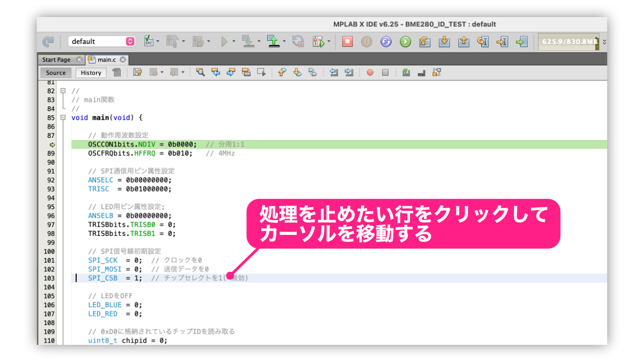Click the Shift Line Right icon
Viewport: 644px width, 362px height.
(349, 72)
